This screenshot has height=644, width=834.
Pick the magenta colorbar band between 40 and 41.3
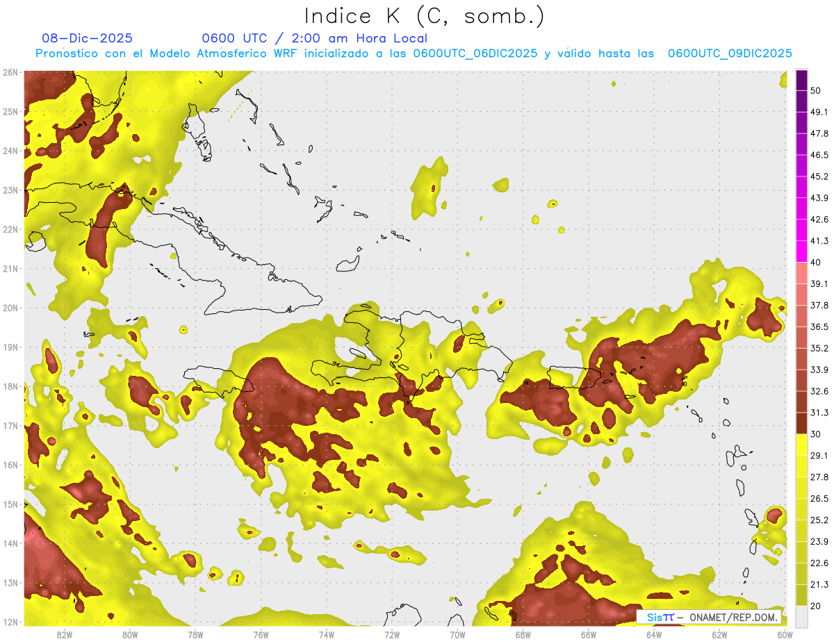(x=801, y=251)
